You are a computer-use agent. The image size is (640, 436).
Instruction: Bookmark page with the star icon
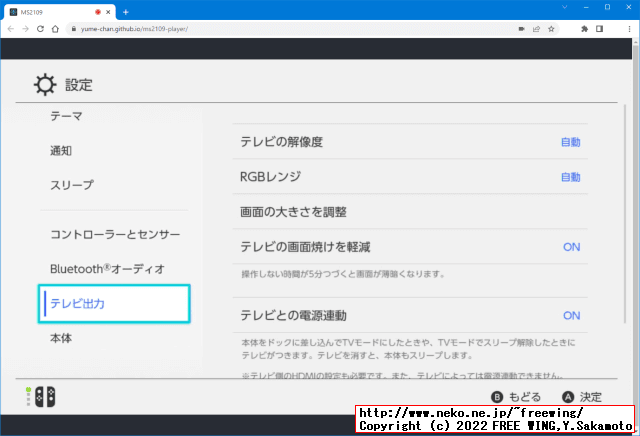point(551,29)
